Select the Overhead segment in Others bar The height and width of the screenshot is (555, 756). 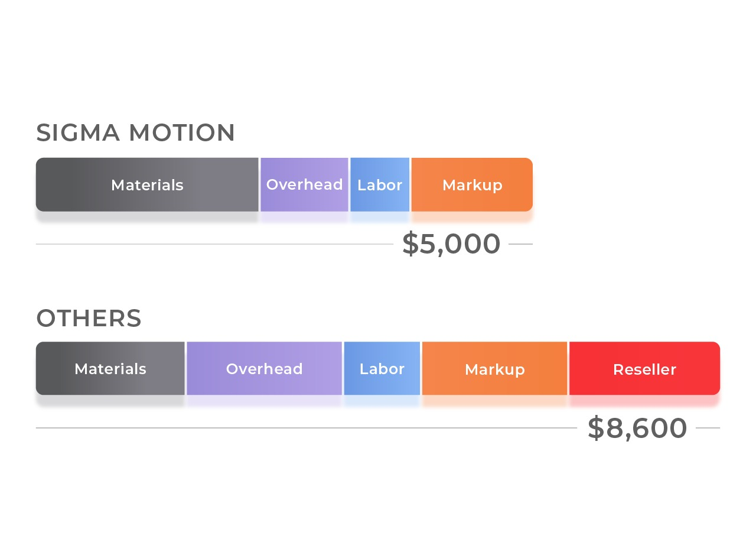tap(264, 369)
